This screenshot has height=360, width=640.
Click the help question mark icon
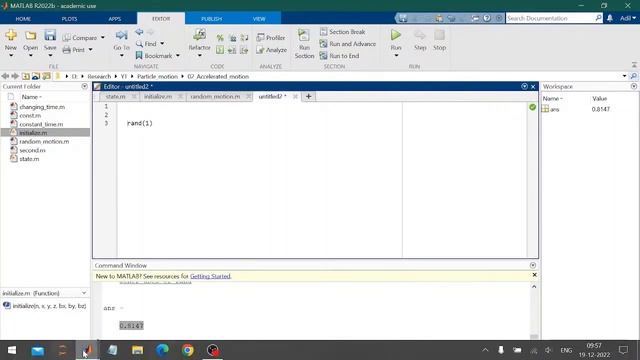click(x=487, y=18)
